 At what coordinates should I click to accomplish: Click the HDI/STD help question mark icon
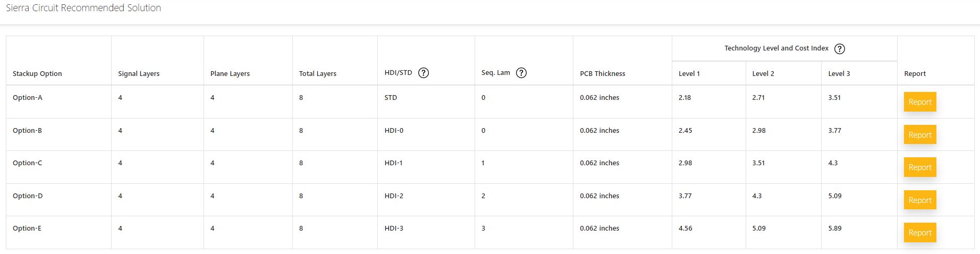click(x=424, y=73)
